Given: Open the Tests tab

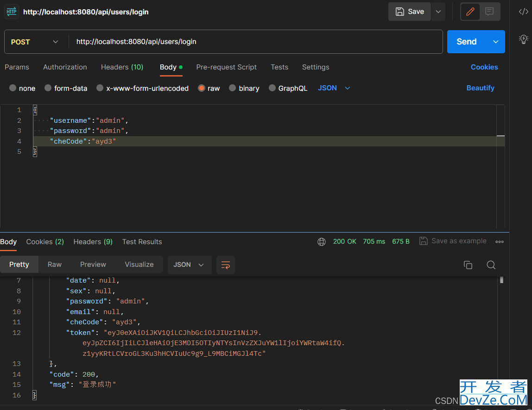Looking at the screenshot, I should pyautogui.click(x=279, y=67).
